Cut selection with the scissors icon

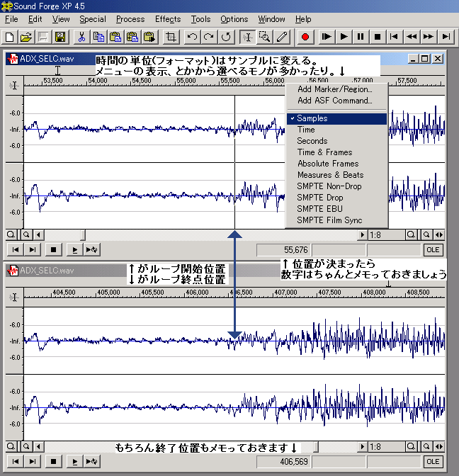[x=81, y=37]
